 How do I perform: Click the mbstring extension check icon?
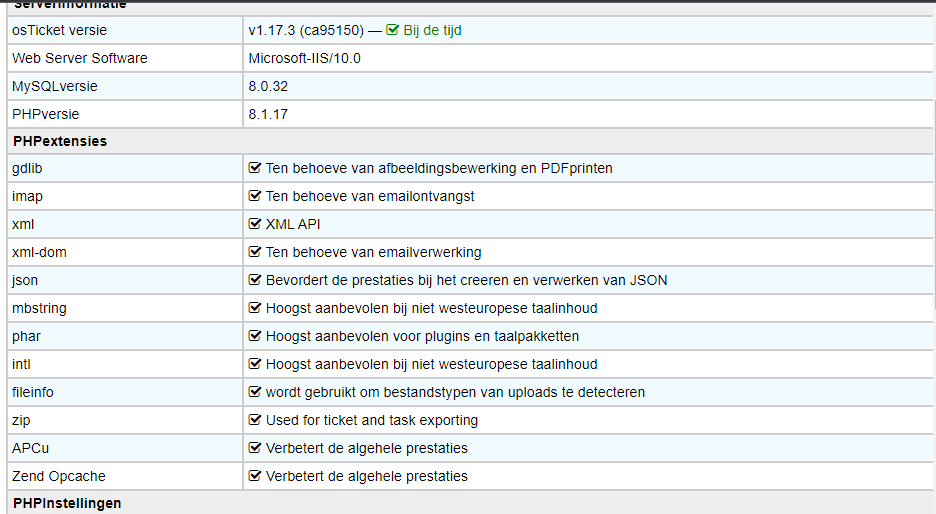(255, 308)
